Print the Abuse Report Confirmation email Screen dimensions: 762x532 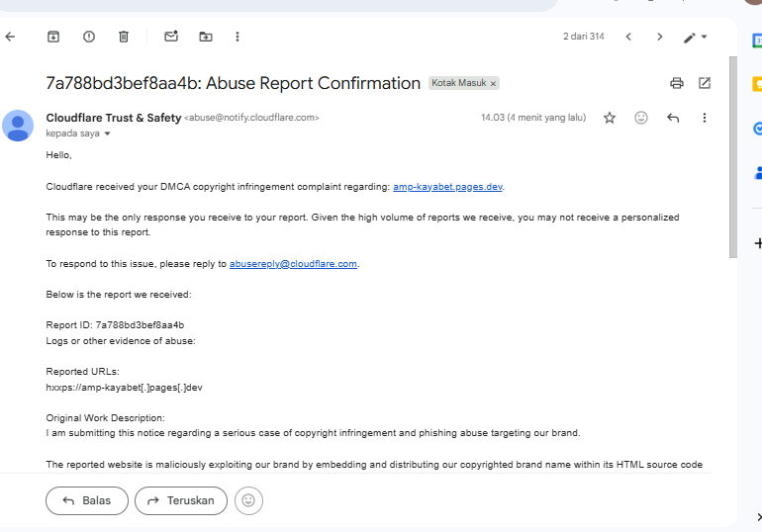click(677, 83)
